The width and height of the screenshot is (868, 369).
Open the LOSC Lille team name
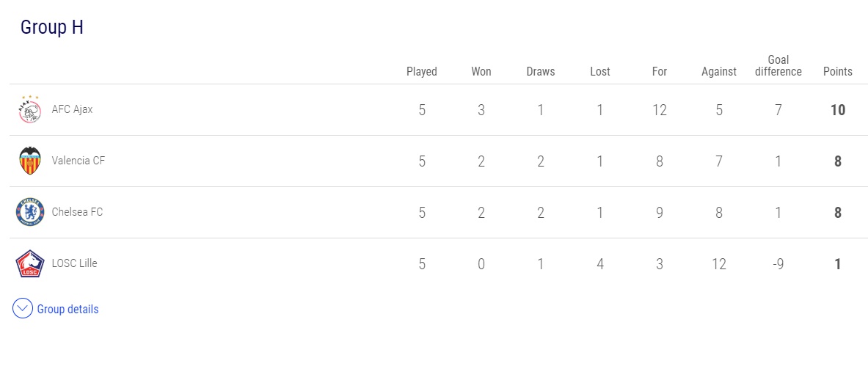[x=74, y=263]
